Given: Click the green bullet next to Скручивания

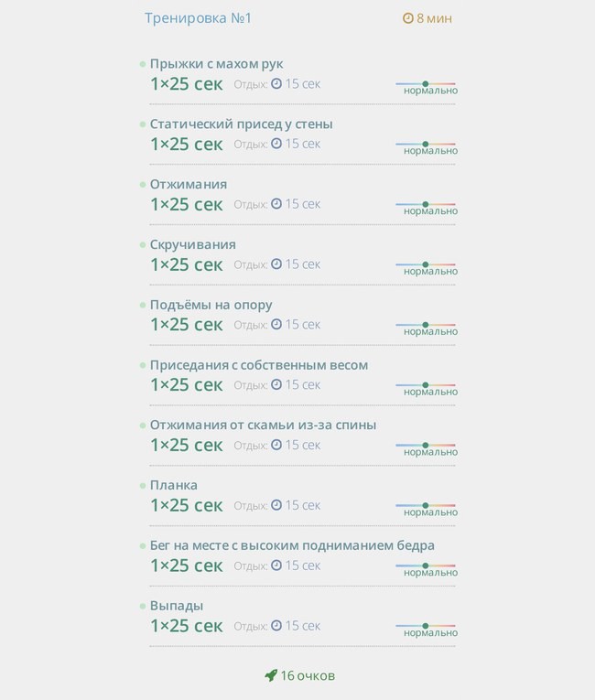Looking at the screenshot, I should [x=143, y=244].
